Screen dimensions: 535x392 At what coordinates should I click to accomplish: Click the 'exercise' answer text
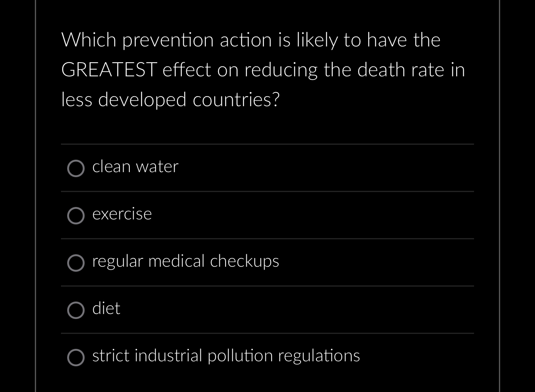[x=122, y=214]
